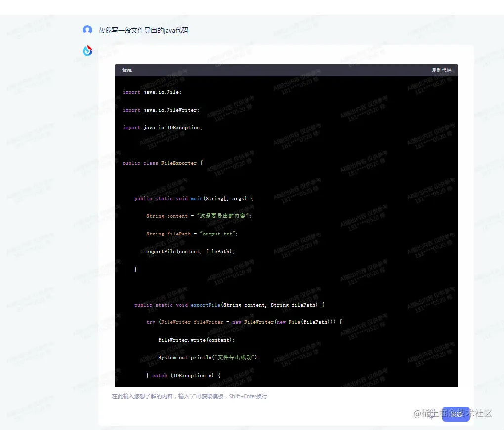
Task: Click the line 'public class FileExporter {'
Action: [163, 163]
